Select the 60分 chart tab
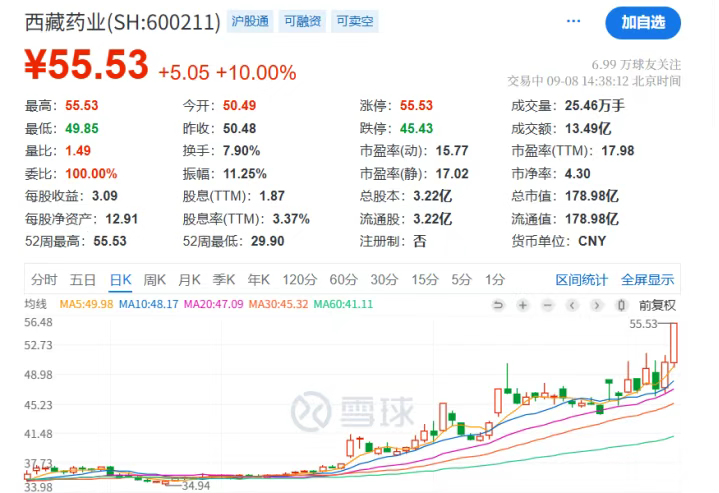 [343, 280]
